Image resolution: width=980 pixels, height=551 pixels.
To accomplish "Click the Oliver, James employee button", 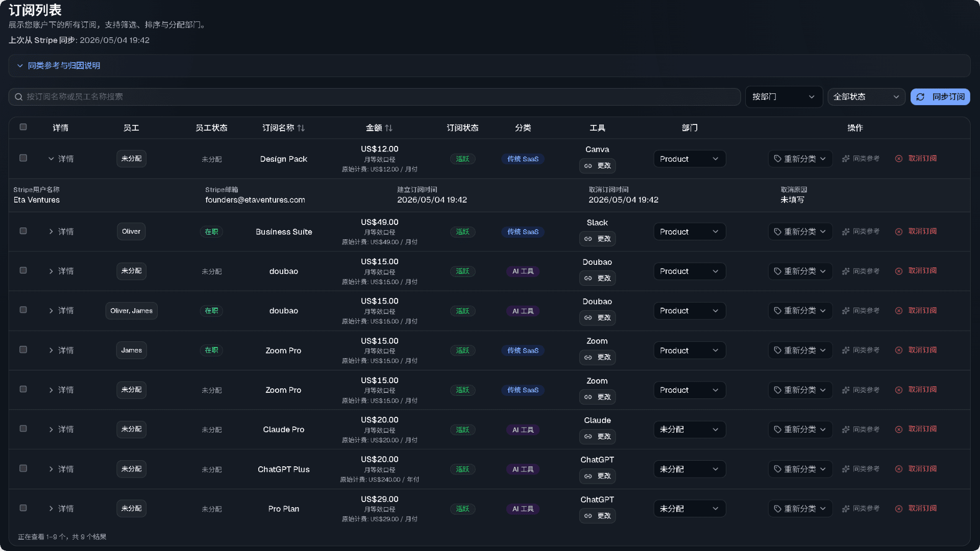I will point(131,311).
